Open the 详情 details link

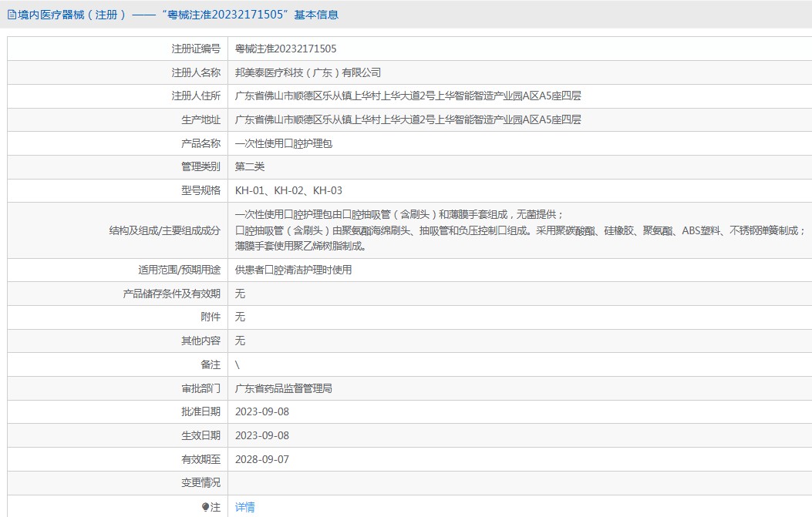pos(244,507)
